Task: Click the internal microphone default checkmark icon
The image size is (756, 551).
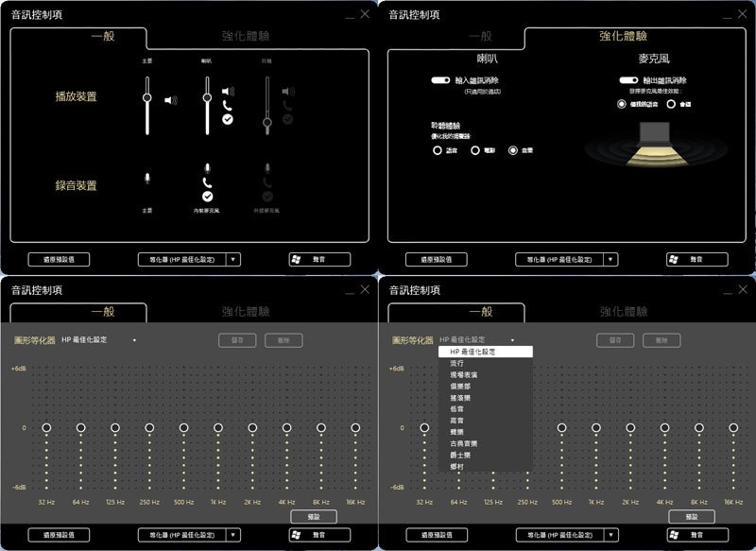Action: coord(207,197)
